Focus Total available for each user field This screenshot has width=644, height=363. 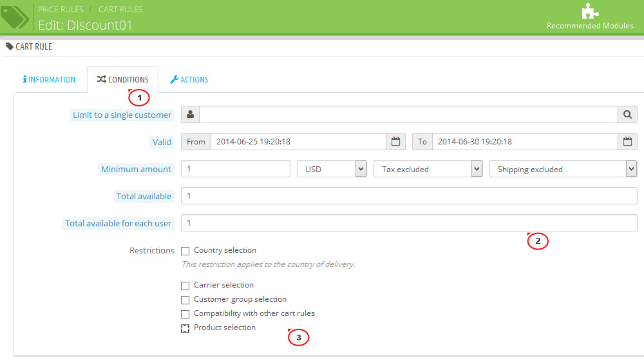409,223
